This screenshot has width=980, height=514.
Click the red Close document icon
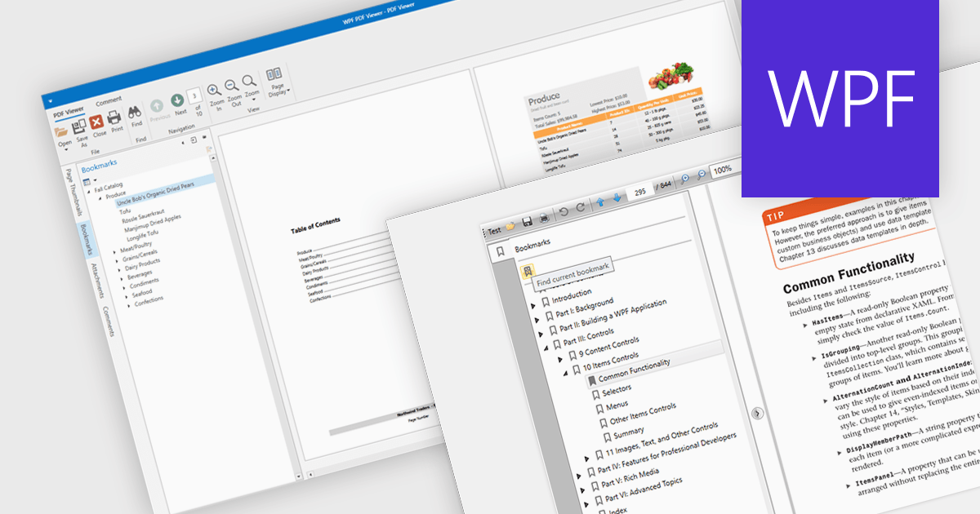[x=96, y=123]
